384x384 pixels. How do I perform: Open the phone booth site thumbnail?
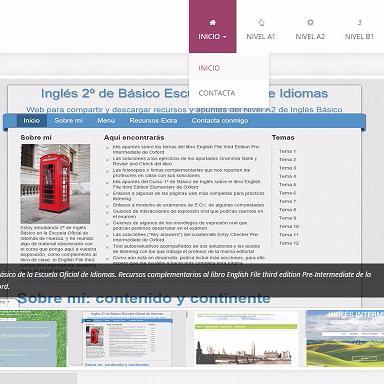127,339
